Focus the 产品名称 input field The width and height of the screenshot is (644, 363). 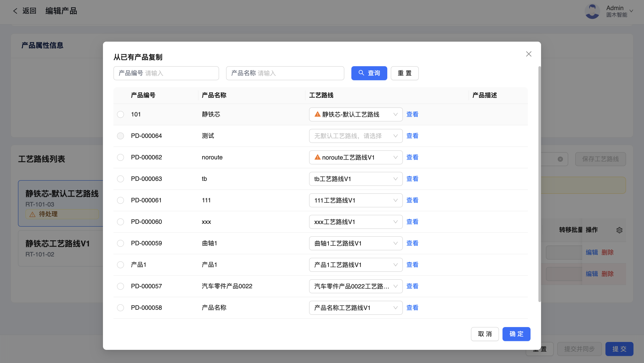pos(285,73)
